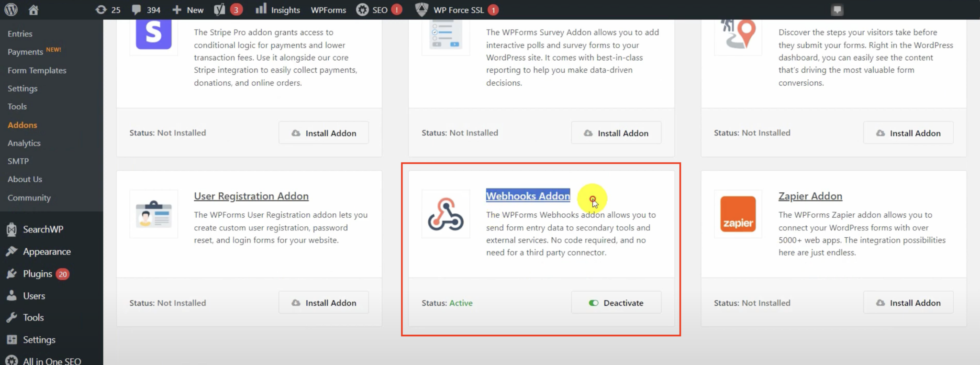980x365 pixels.
Task: Click the Webhooks logo icon
Action: [445, 214]
